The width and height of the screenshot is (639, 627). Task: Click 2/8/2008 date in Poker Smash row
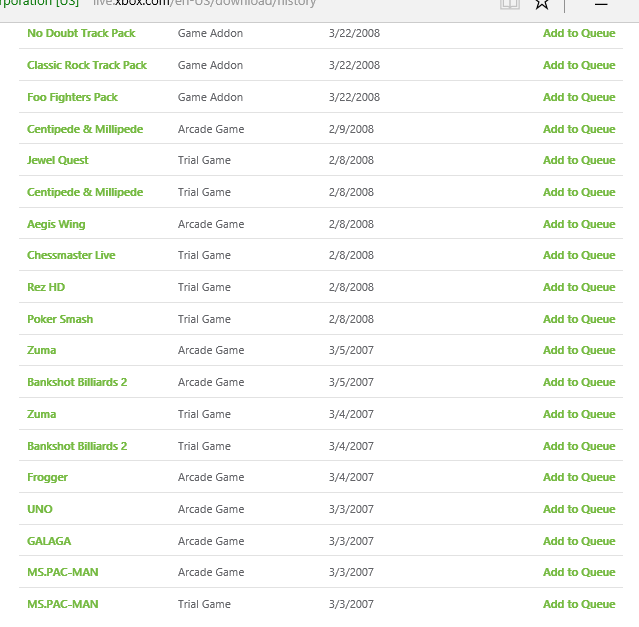pos(351,319)
